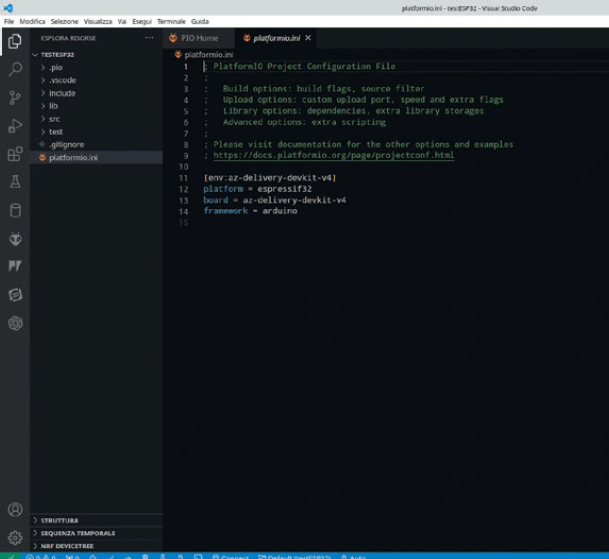The width and height of the screenshot is (609, 559).
Task: Open the ChatGPT swirl icon in activity bar
Action: point(15,323)
